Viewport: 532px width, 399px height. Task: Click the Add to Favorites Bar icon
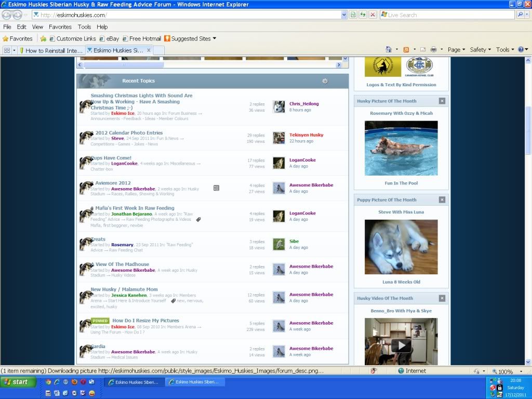[43, 38]
